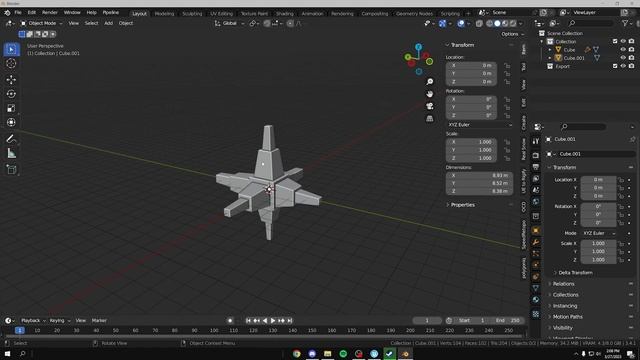
Task: Select the Move tool
Action: [11, 80]
